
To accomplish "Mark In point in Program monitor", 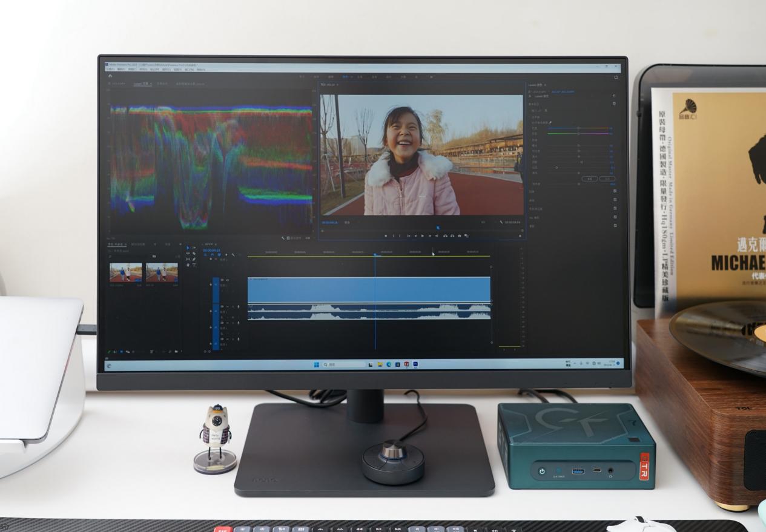I will [393, 235].
